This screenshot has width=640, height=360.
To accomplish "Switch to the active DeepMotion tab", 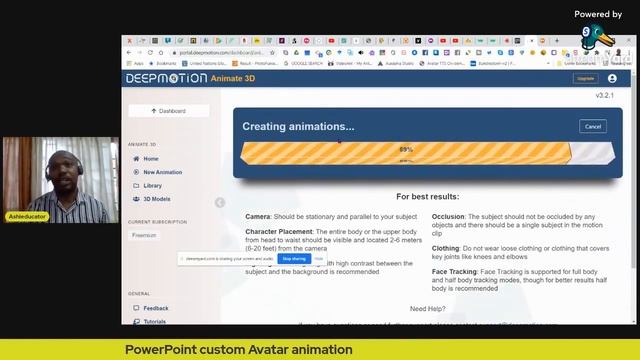I will click(x=531, y=41).
